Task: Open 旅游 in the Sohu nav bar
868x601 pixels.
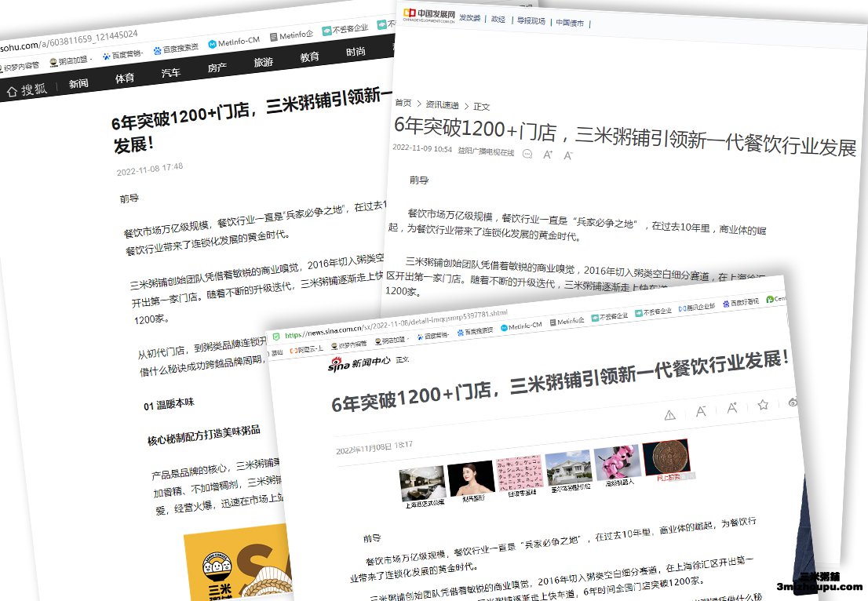Action: coord(264,62)
